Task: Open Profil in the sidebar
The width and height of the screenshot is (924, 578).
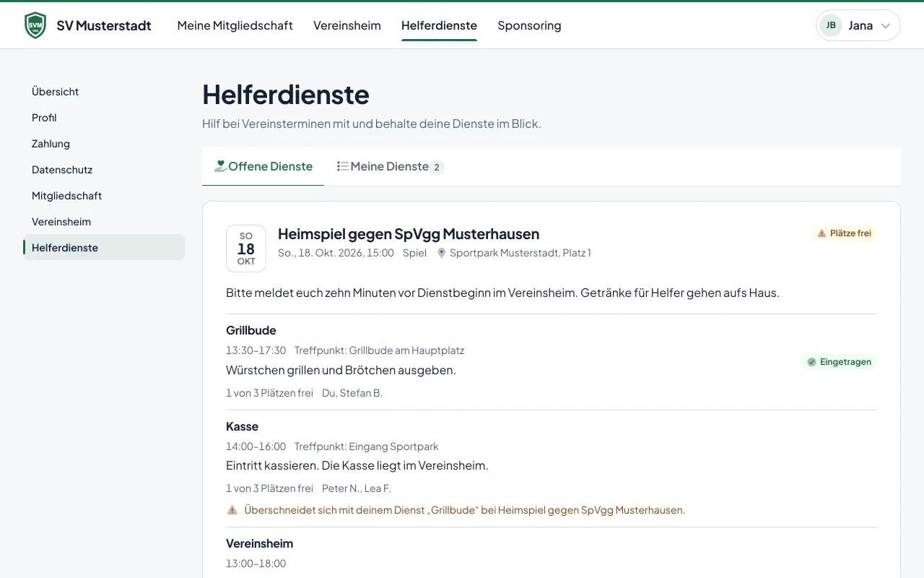Action: click(x=104, y=118)
